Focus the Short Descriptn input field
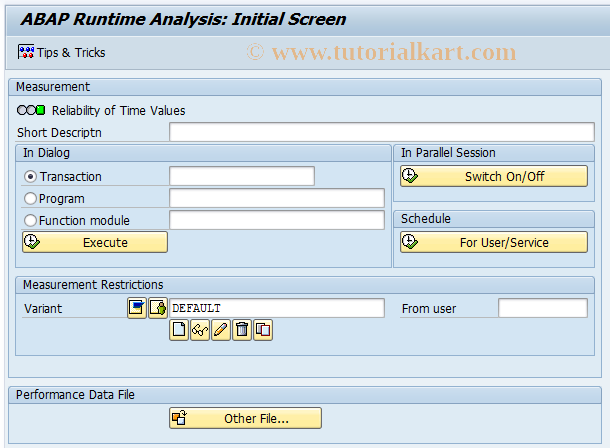Viewport: 610px width, 448px height. [382, 132]
